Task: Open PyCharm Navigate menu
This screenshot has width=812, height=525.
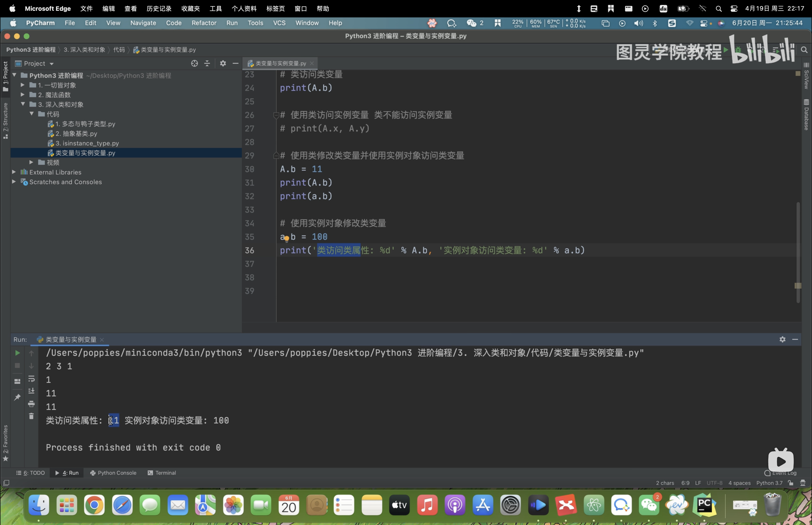Action: pos(143,23)
